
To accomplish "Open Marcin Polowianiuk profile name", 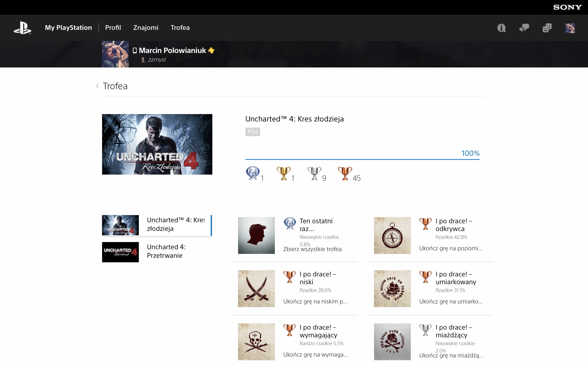I will click(x=172, y=50).
